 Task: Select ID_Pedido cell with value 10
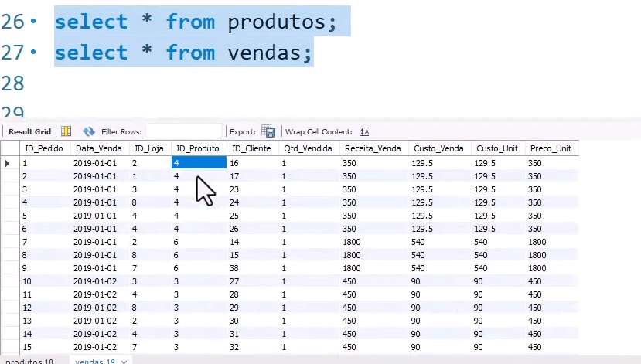(x=45, y=281)
